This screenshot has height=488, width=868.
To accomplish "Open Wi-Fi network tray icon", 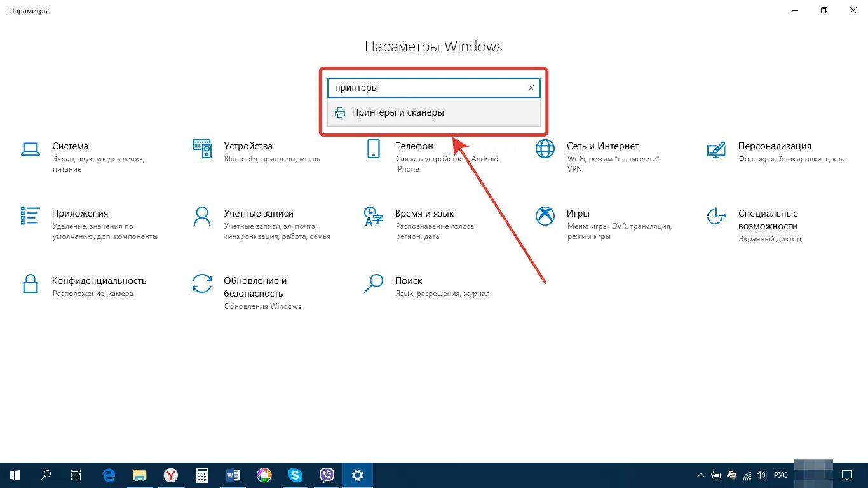I will 747,475.
